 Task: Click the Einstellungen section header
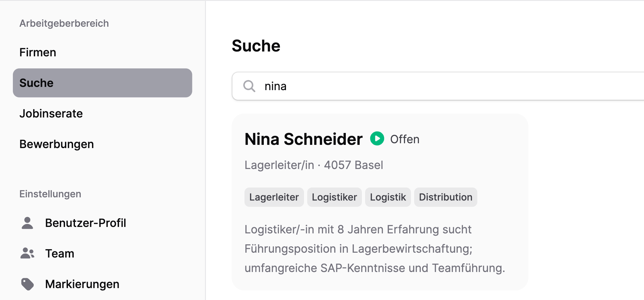[x=51, y=193]
